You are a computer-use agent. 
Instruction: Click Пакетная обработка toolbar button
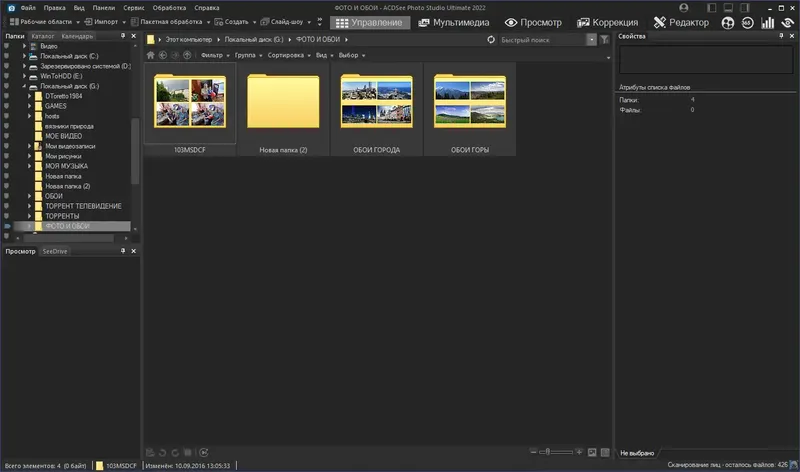click(x=166, y=21)
